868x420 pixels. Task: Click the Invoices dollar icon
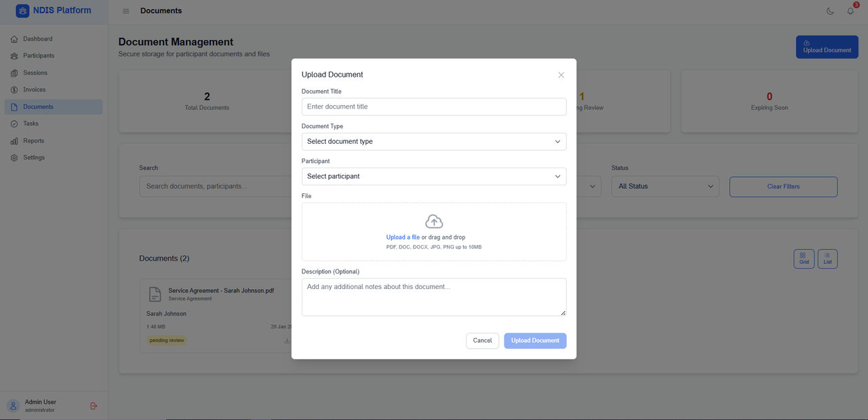14,90
